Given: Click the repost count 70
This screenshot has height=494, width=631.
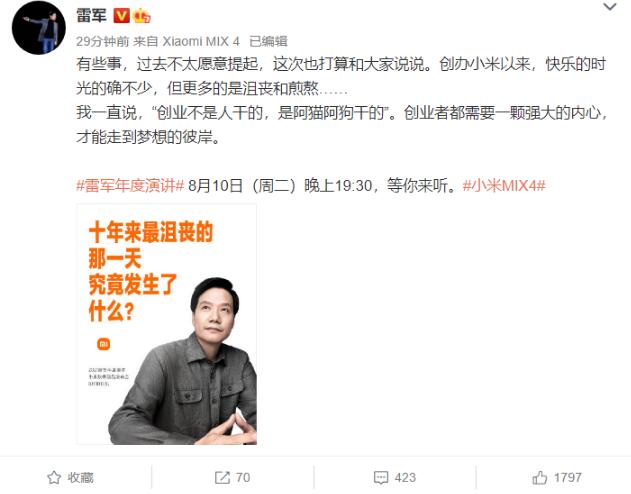Looking at the screenshot, I should (243, 478).
